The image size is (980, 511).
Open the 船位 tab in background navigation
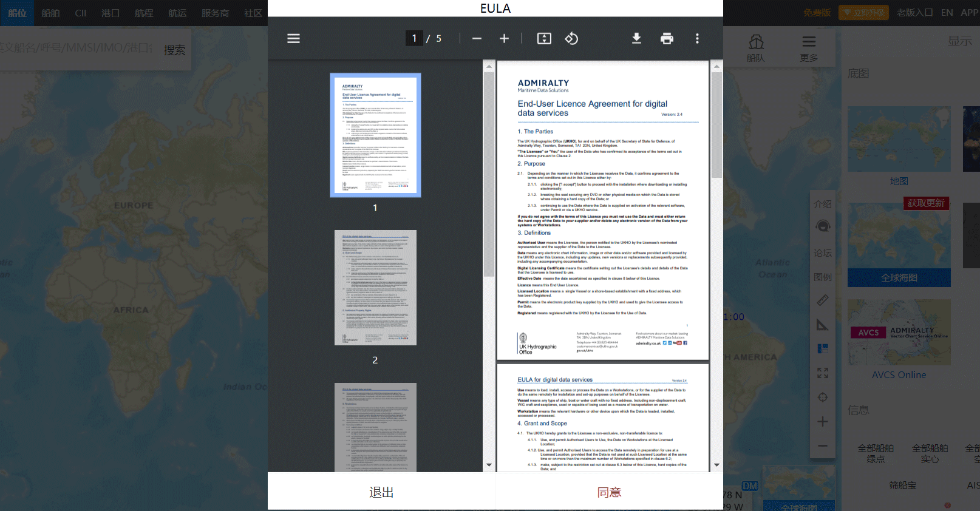point(17,13)
